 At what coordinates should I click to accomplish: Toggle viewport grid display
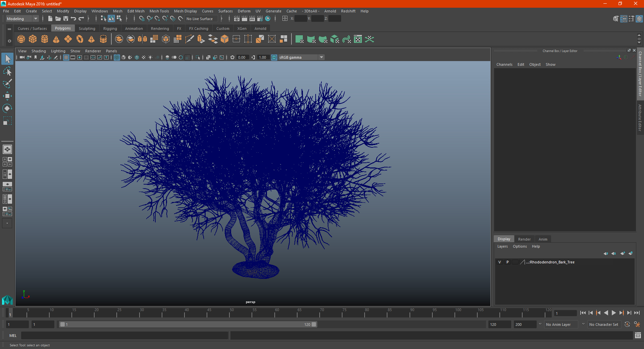tap(66, 57)
